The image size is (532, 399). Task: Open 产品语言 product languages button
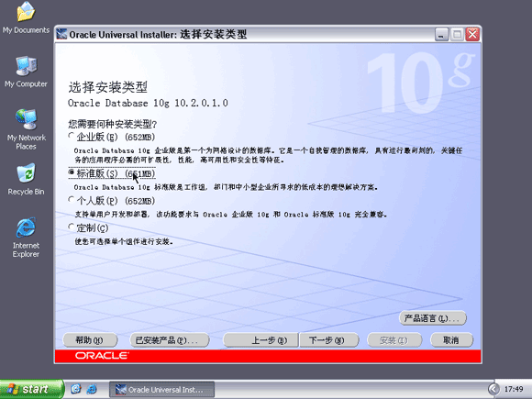coord(433,318)
